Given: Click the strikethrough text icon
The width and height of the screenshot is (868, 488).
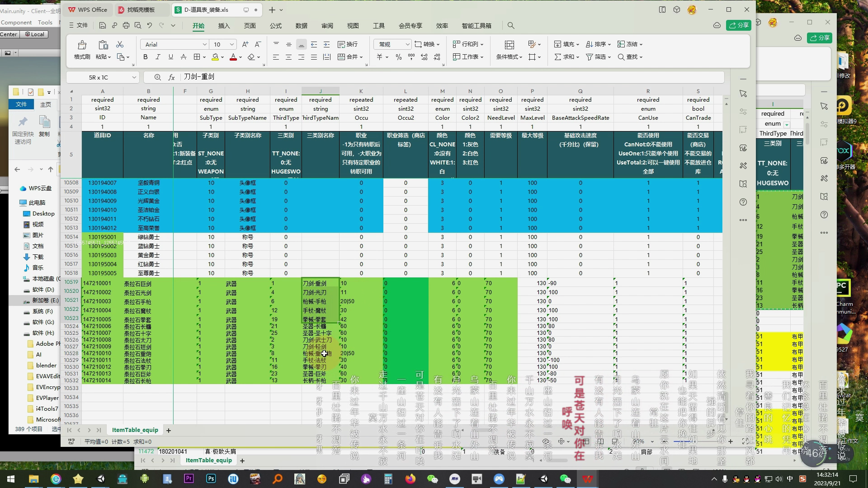Looking at the screenshot, I should pyautogui.click(x=183, y=57).
